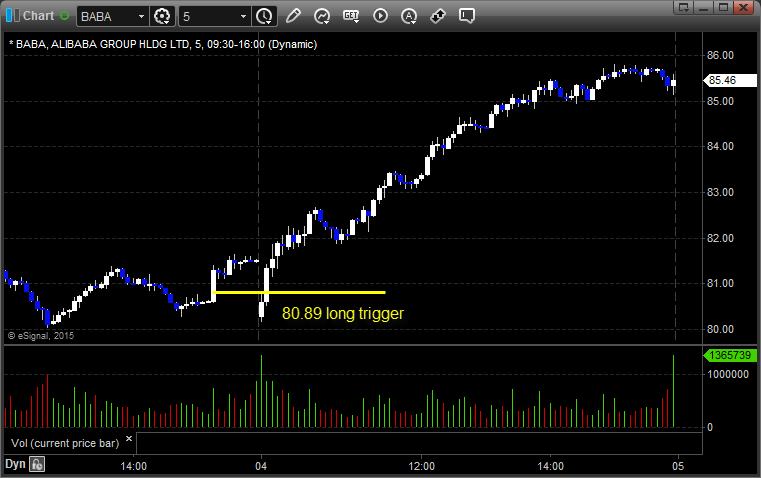
Task: Click the 85.46 current price marker
Action: point(730,80)
